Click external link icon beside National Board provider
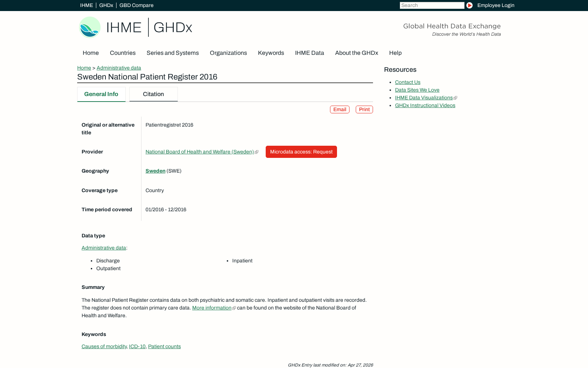588x368 pixels. 257,152
